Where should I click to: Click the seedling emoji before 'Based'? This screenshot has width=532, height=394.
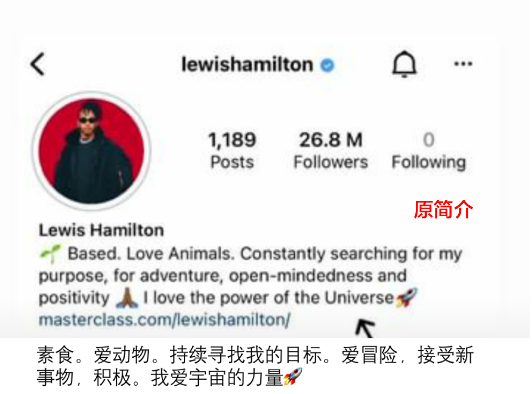50,254
